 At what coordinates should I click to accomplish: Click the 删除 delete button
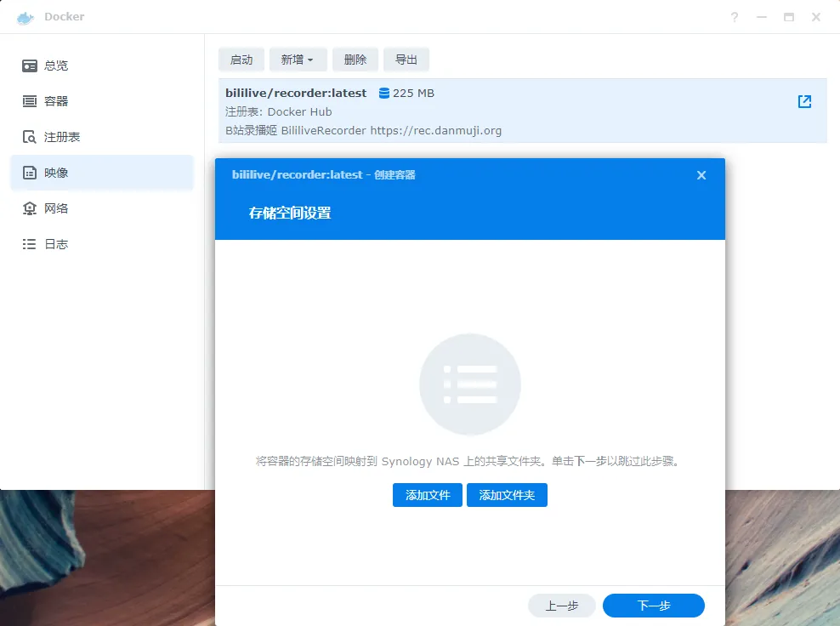pyautogui.click(x=355, y=60)
